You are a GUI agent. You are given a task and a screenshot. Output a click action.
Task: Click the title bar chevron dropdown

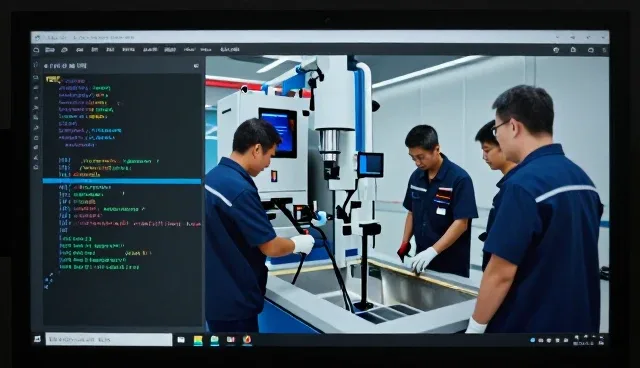558,37
